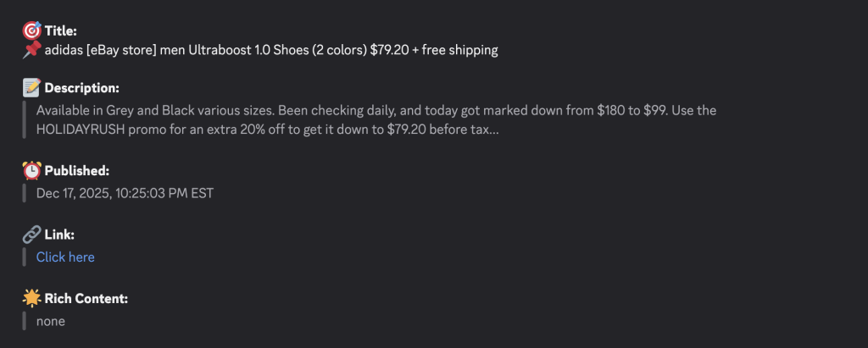This screenshot has height=348, width=868.
Task: Click the bold "Link:" heading
Action: coord(60,235)
